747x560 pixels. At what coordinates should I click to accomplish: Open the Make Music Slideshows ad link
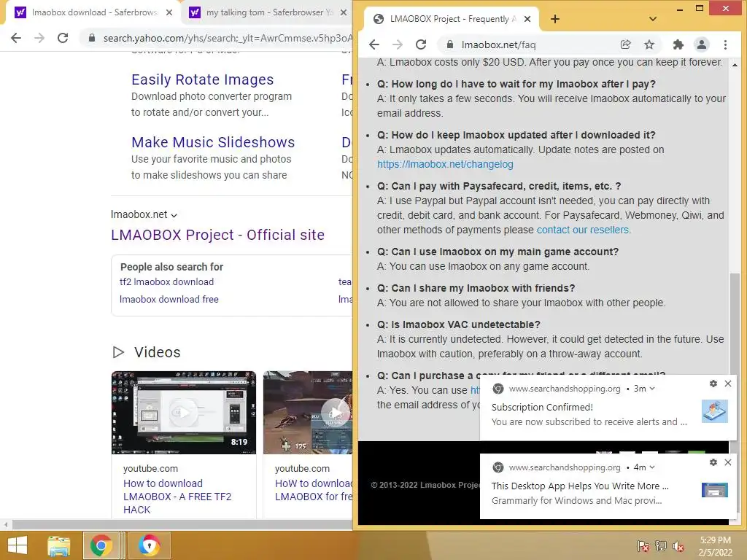click(213, 142)
